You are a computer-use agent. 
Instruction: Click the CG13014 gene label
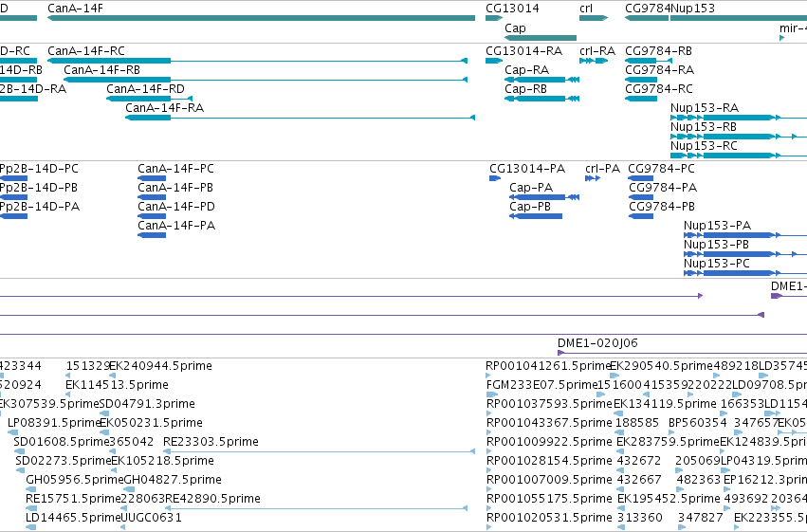click(512, 9)
